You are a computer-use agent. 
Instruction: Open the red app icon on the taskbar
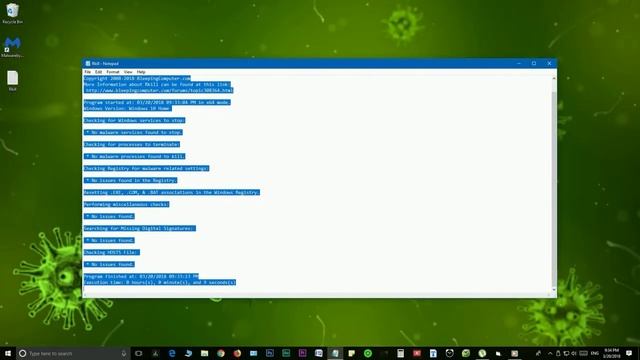417,353
